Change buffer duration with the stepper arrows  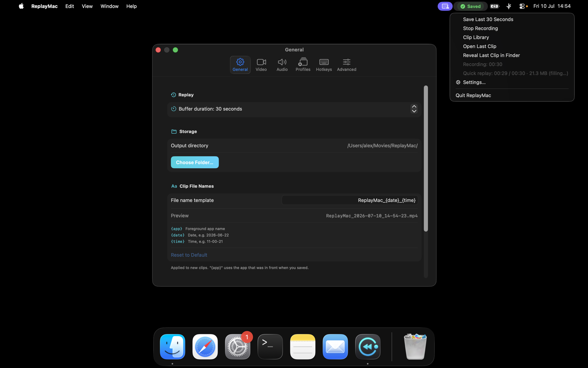pos(414,109)
